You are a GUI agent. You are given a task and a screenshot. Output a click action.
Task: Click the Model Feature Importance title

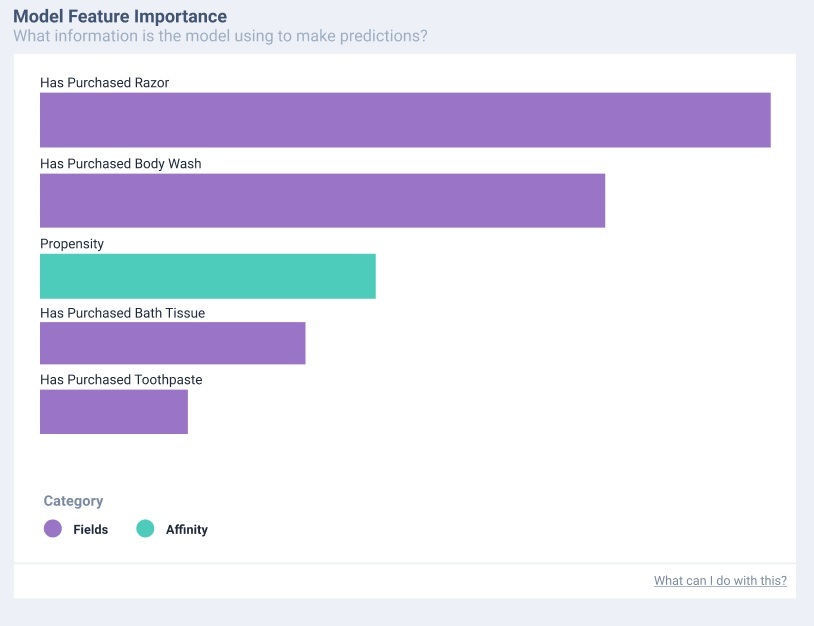point(121,16)
